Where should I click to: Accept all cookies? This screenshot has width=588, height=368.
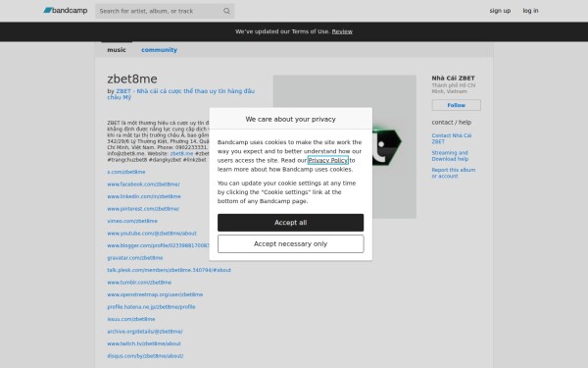pos(291,223)
